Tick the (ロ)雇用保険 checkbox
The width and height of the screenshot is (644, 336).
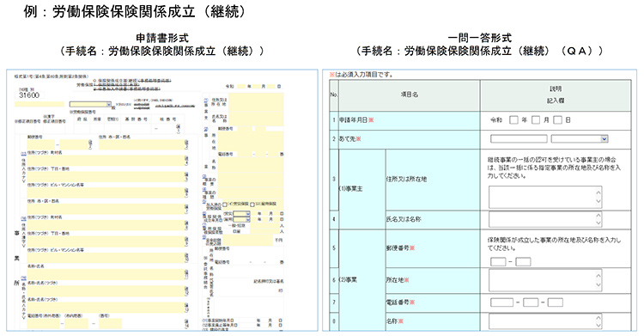click(252, 205)
